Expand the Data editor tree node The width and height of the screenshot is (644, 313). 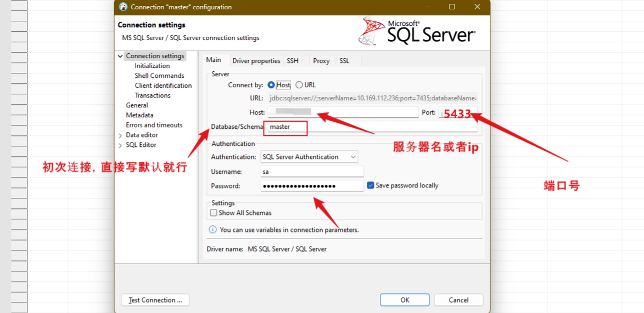[x=120, y=135]
